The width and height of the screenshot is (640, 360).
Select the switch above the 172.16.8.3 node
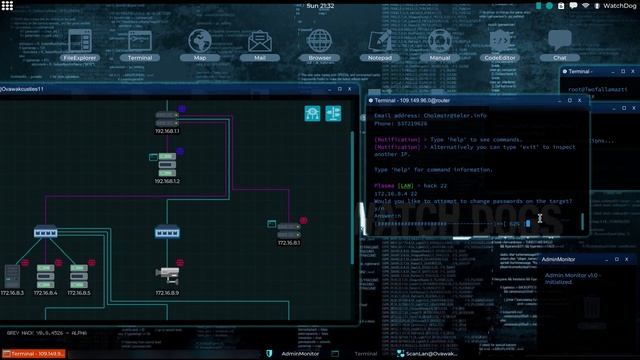46,232
